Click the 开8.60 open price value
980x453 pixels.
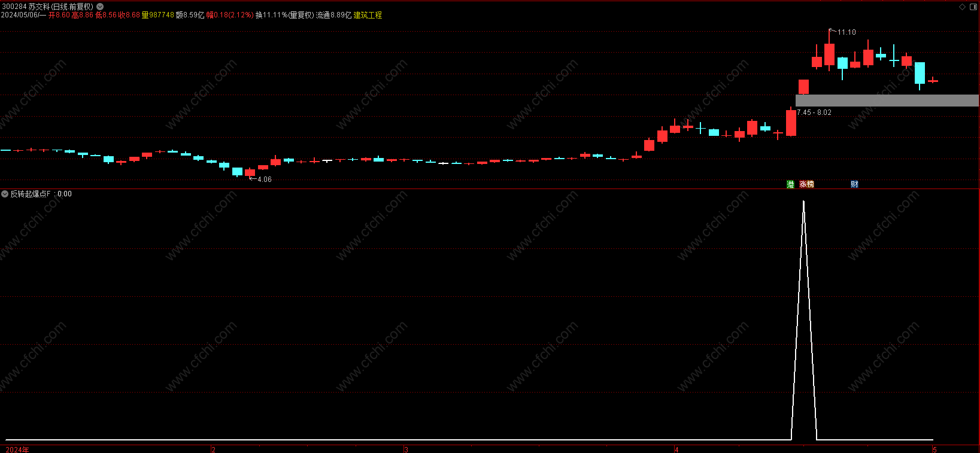pyautogui.click(x=59, y=15)
